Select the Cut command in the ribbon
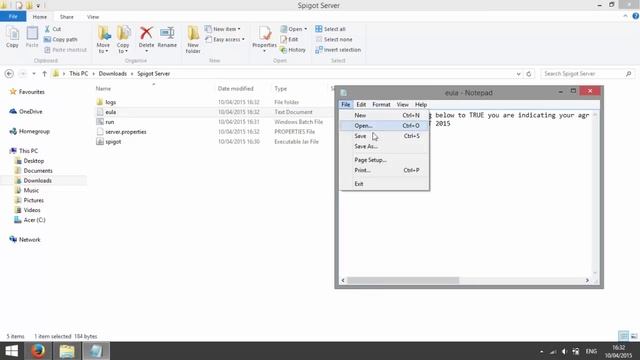This screenshot has width=640, height=360. 53,29
